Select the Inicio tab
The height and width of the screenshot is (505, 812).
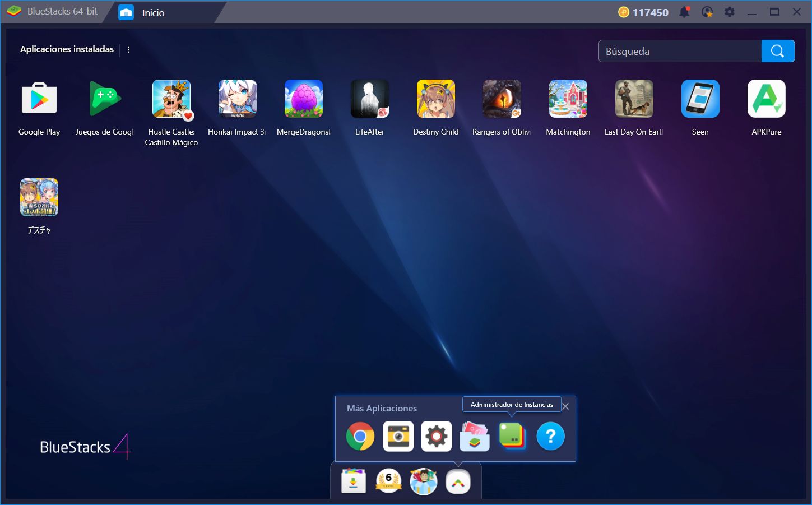(x=165, y=12)
